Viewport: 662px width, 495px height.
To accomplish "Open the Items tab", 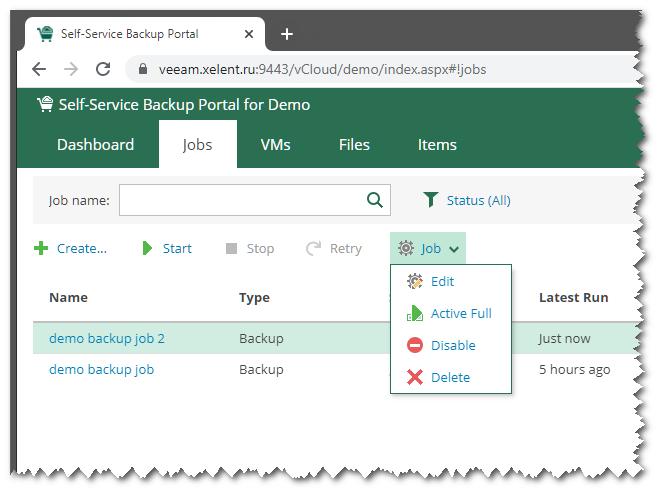I will (437, 144).
